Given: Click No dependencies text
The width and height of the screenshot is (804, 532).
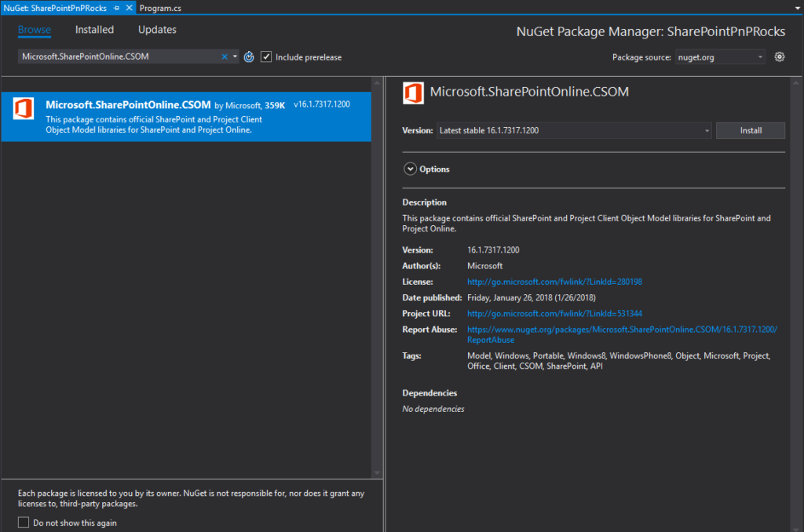Looking at the screenshot, I should pos(433,409).
